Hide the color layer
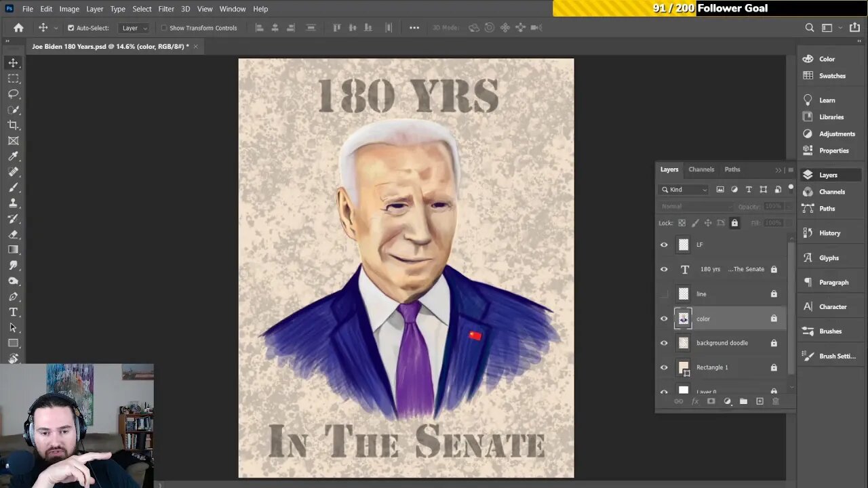This screenshot has height=488, width=868. click(664, 319)
